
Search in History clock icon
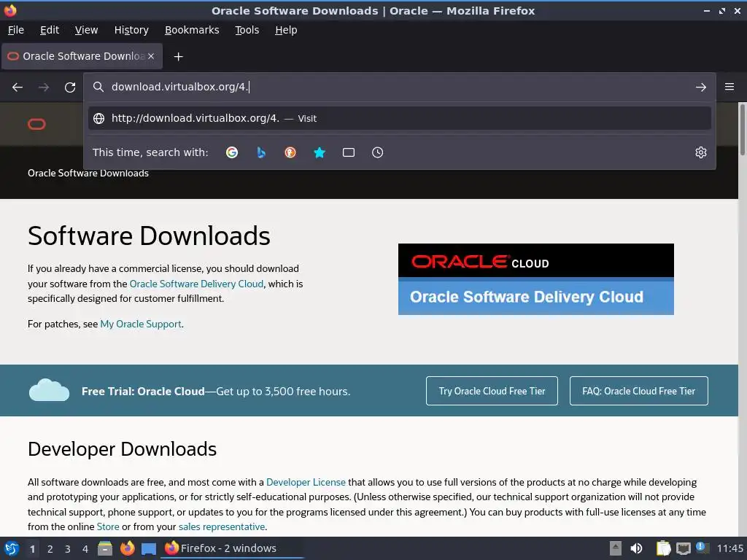[377, 152]
